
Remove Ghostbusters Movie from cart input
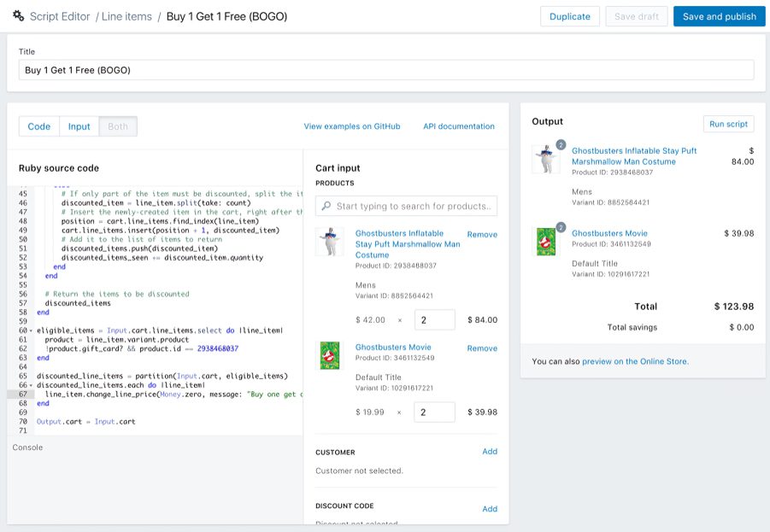coord(482,348)
